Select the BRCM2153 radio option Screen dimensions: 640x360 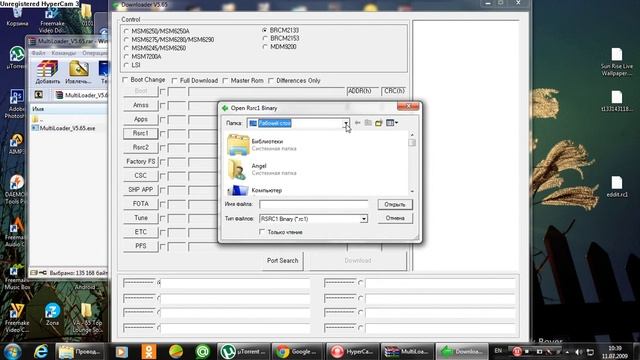265,38
